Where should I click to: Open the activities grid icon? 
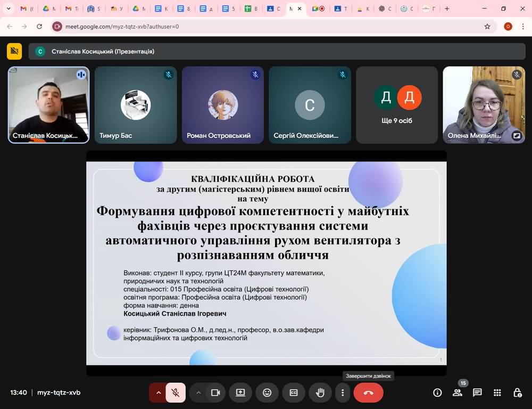point(497,392)
